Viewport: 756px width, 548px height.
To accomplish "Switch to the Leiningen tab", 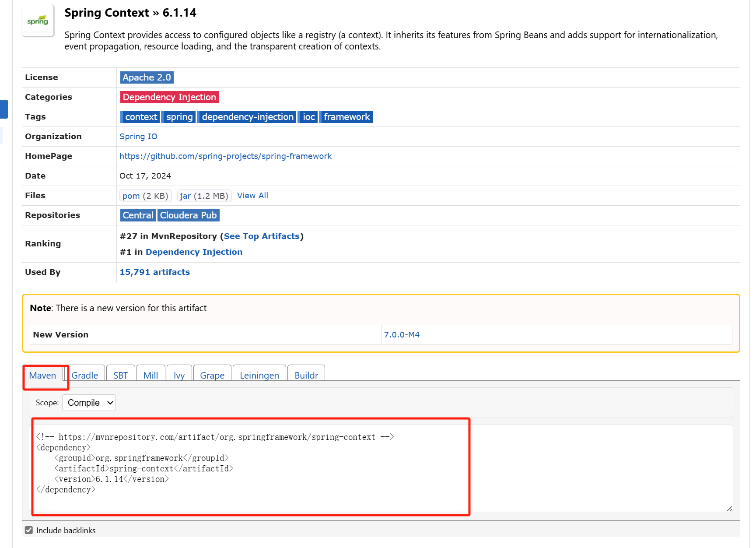I will coord(259,376).
